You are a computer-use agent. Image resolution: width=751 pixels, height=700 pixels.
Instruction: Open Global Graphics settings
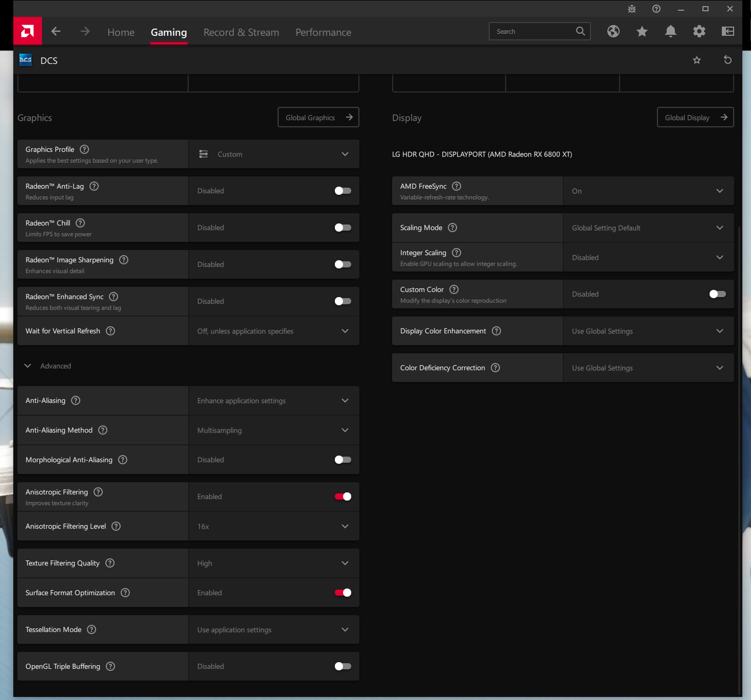(x=318, y=117)
